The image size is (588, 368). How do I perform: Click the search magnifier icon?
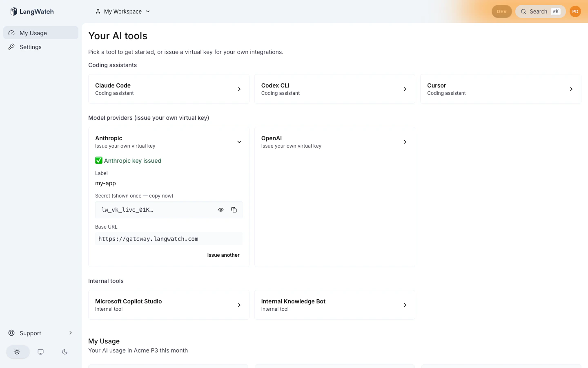coord(523,11)
